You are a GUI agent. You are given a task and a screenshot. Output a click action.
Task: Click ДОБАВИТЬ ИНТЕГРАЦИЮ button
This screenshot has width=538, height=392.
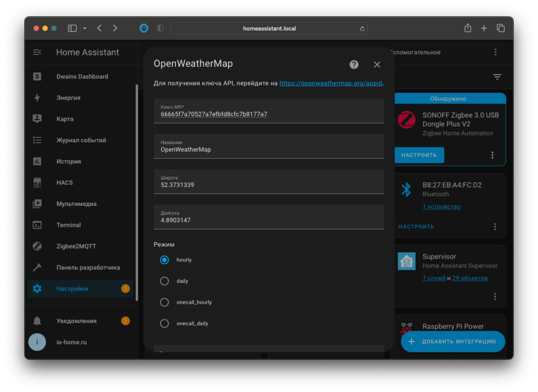pyautogui.click(x=453, y=342)
